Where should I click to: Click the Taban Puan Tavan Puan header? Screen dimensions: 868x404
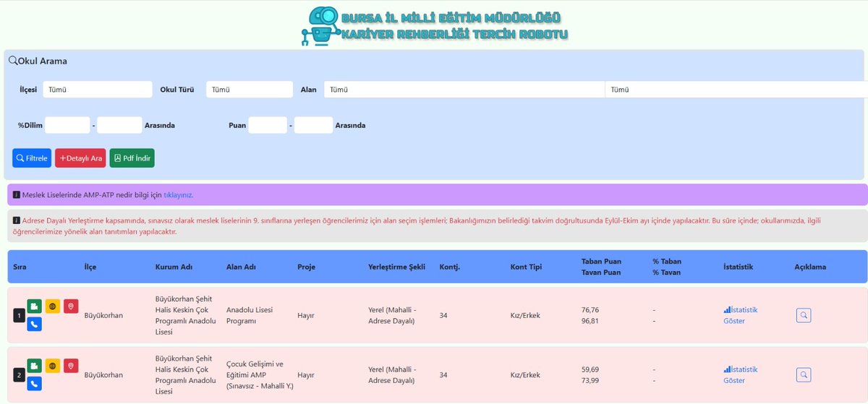(x=601, y=267)
